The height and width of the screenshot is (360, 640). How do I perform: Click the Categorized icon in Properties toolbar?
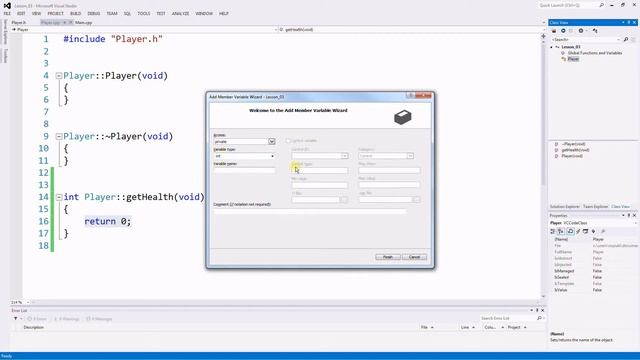click(553, 231)
